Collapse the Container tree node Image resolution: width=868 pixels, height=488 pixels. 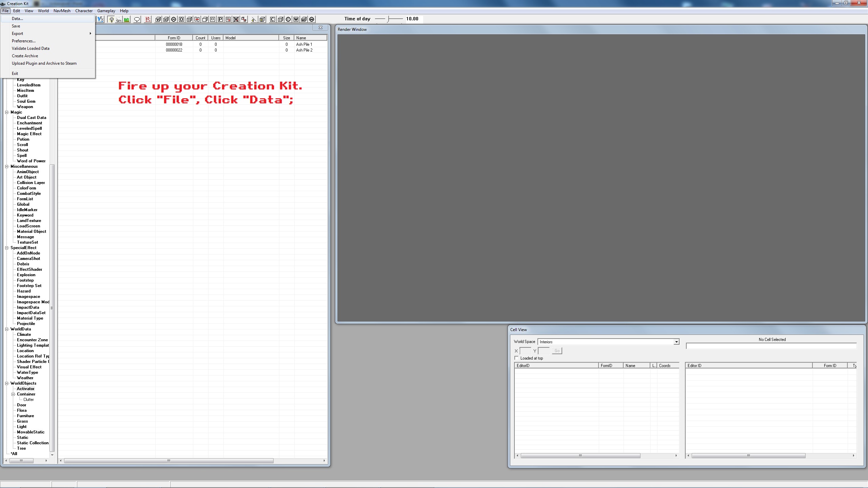click(13, 394)
